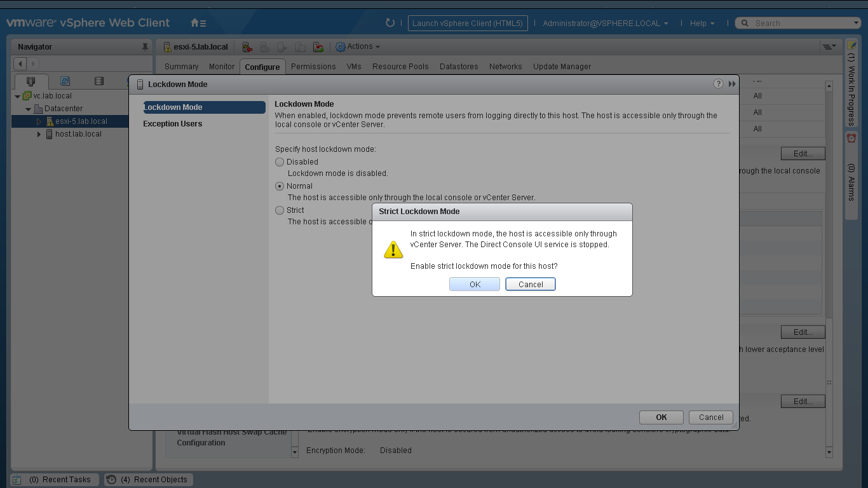Click the Alarms sidebar icon
This screenshot has height=488, width=868.
pyautogui.click(x=851, y=139)
